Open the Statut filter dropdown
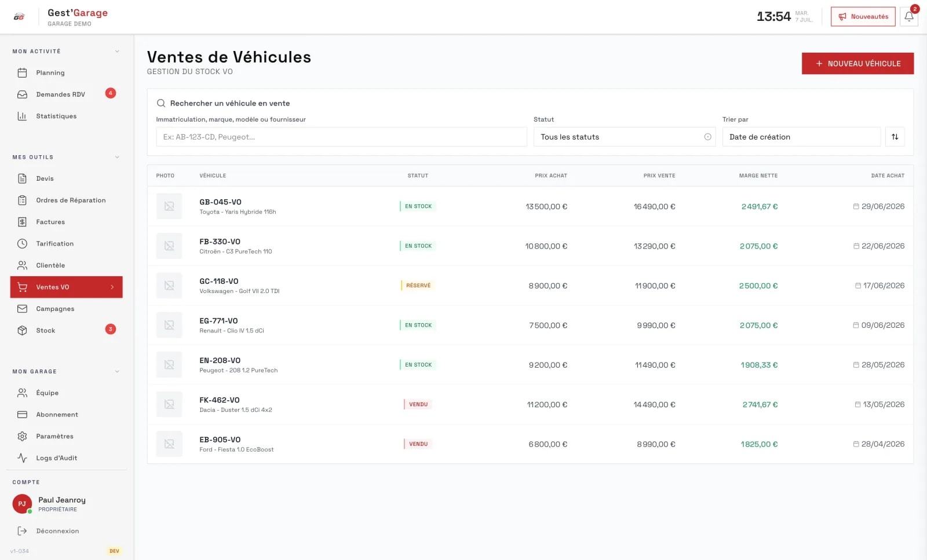The width and height of the screenshot is (927, 560). coord(625,137)
